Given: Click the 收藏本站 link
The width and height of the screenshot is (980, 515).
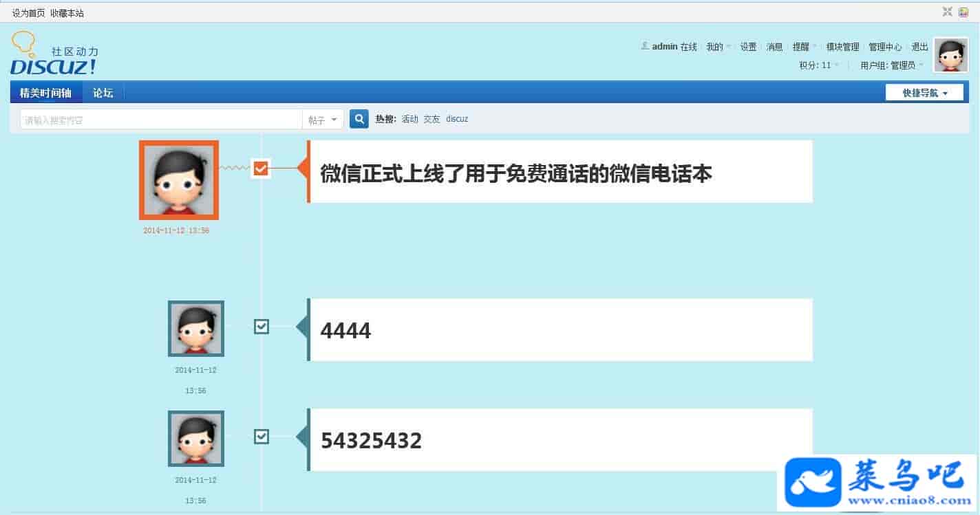Looking at the screenshot, I should 67,13.
